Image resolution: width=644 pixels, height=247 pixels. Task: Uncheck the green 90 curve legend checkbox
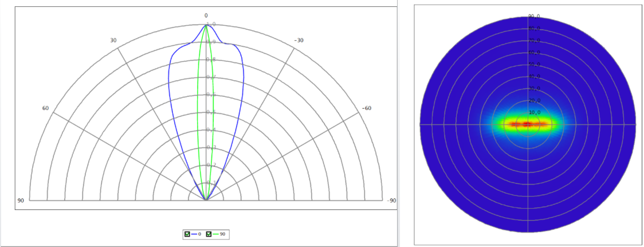(209, 234)
